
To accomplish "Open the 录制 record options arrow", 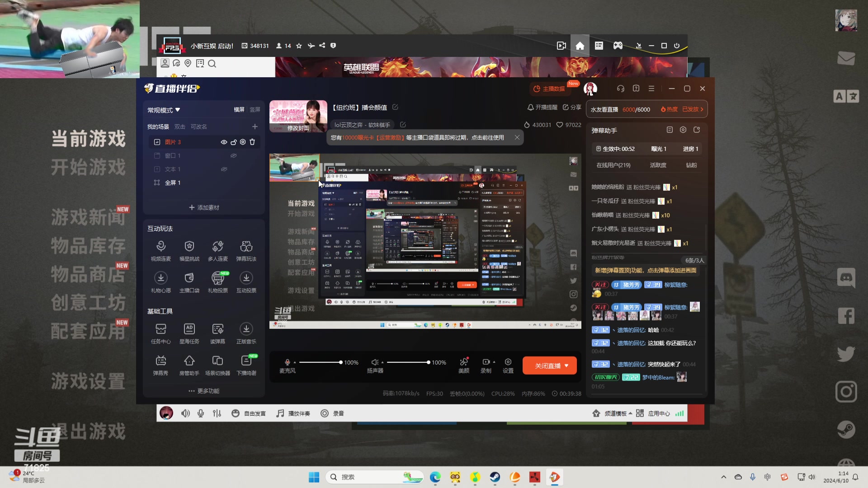I will point(494,362).
